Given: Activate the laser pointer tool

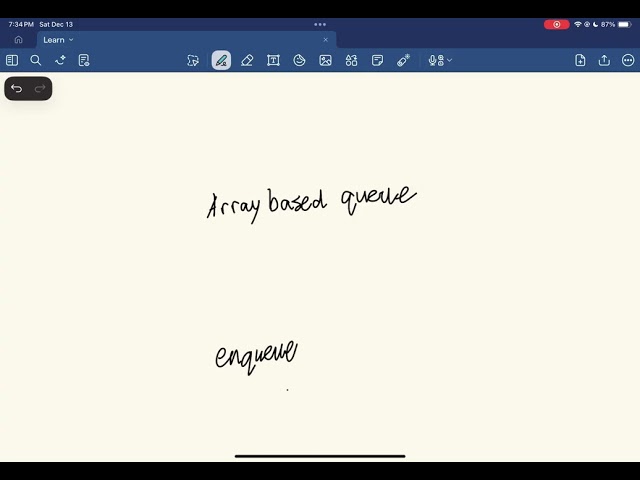Looking at the screenshot, I should coord(403,60).
